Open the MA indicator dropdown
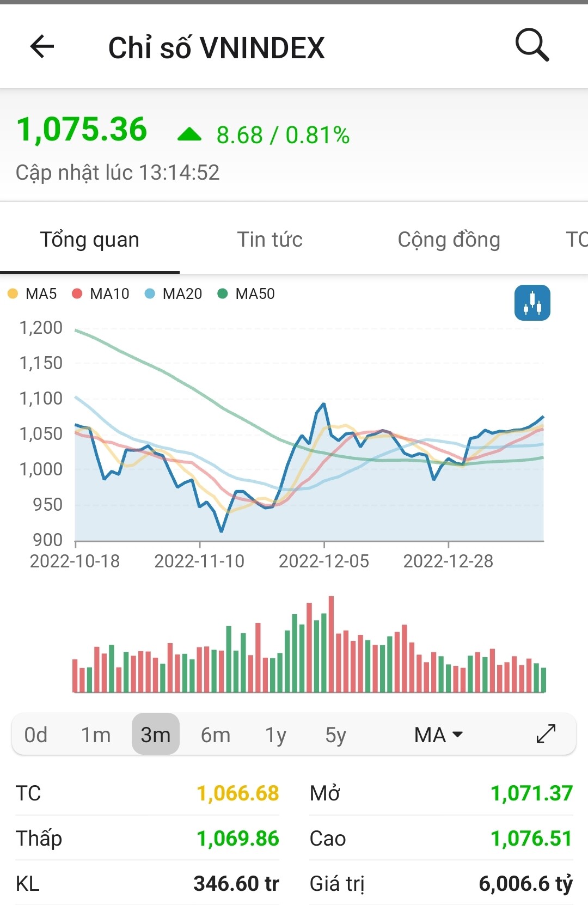This screenshot has width=588, height=905. [x=438, y=735]
